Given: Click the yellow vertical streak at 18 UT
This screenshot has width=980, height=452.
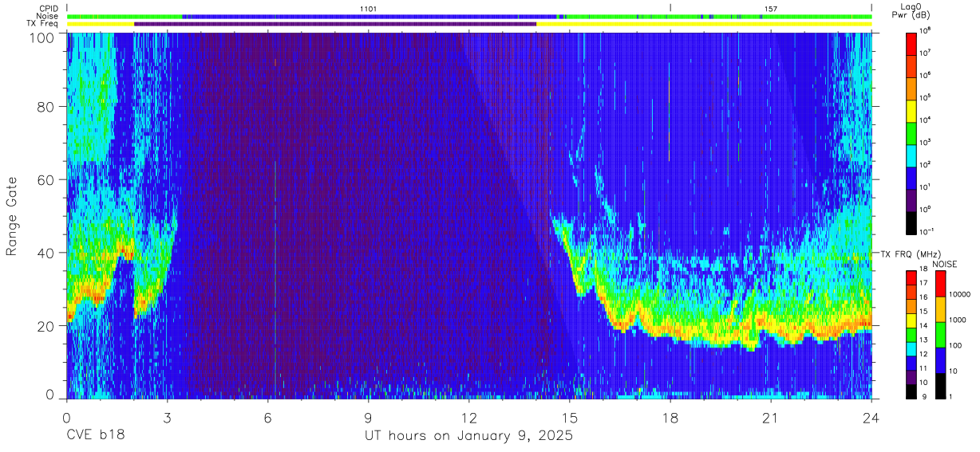Looking at the screenshot, I should pyautogui.click(x=669, y=112).
